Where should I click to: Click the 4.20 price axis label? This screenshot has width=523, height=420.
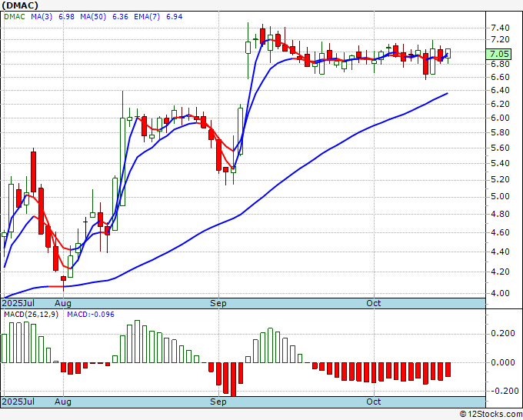click(500, 272)
